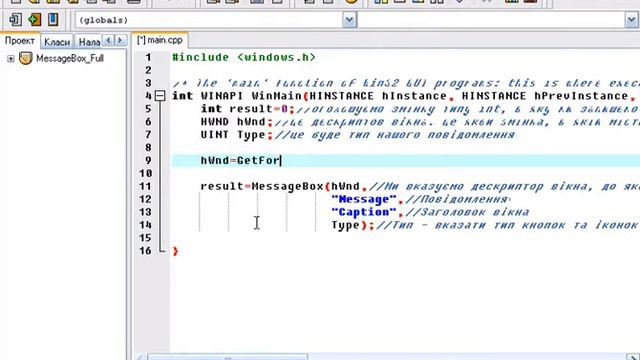Click the door-with-arrow icon left of the green arrow icon
Viewport: 640px width, 360px height.
(x=16, y=20)
